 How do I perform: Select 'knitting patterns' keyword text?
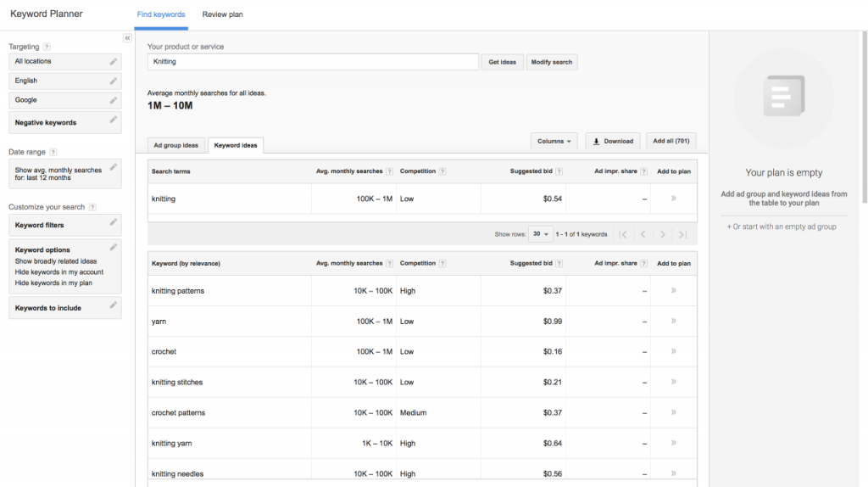(x=178, y=291)
